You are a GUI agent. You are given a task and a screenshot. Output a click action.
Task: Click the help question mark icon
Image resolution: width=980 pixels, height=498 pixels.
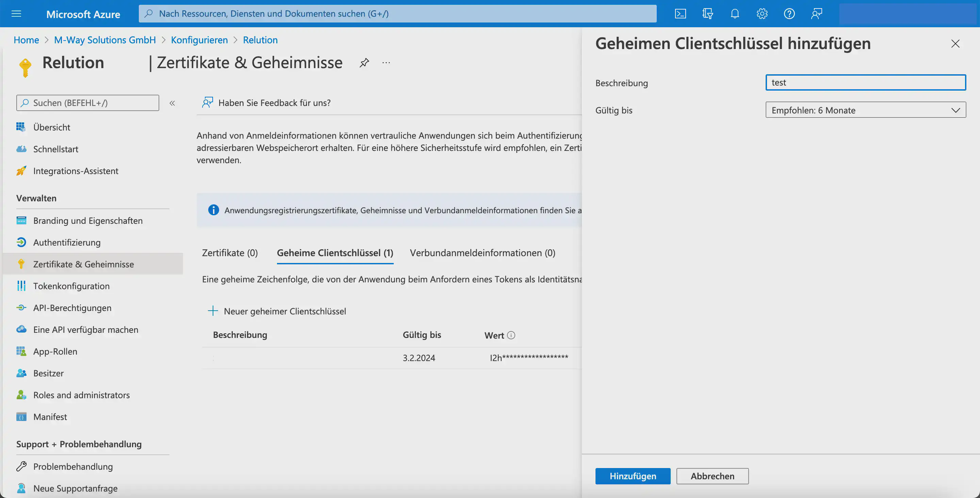pyautogui.click(x=789, y=14)
